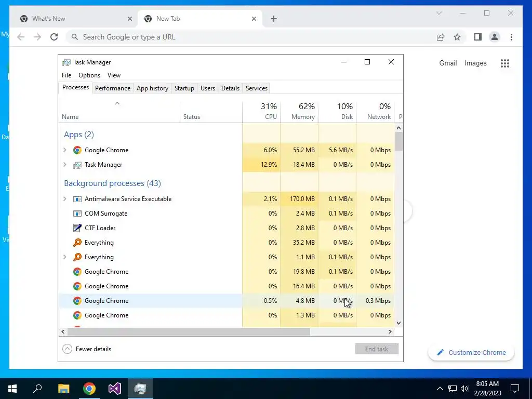The image size is (532, 399).
Task: Expand the Task Manager app group
Action: click(x=65, y=165)
